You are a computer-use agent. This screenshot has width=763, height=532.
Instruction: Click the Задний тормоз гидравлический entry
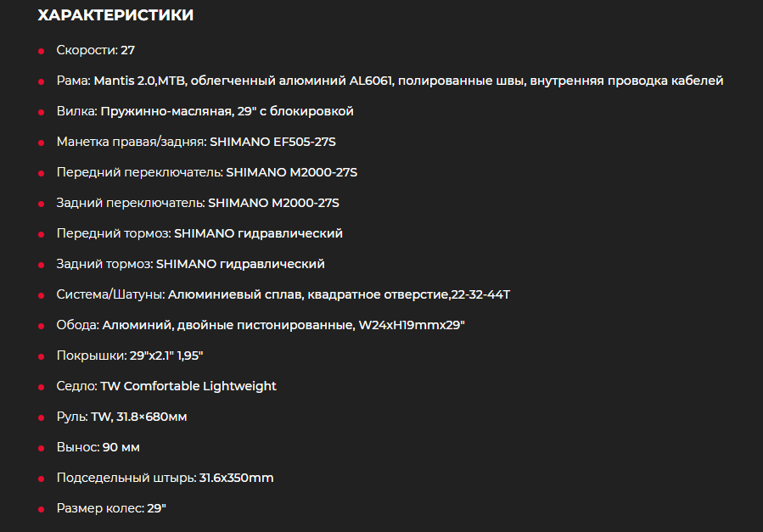tap(190, 264)
